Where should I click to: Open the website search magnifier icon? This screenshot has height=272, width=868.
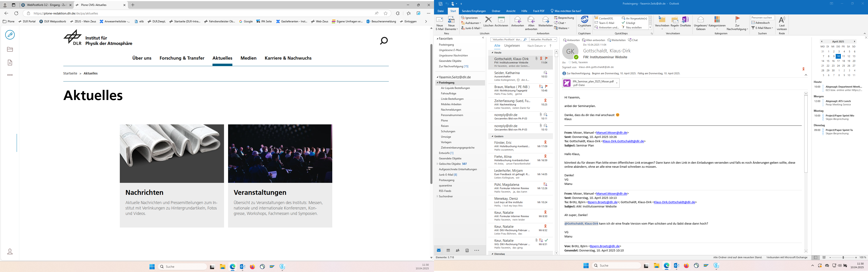tap(384, 41)
